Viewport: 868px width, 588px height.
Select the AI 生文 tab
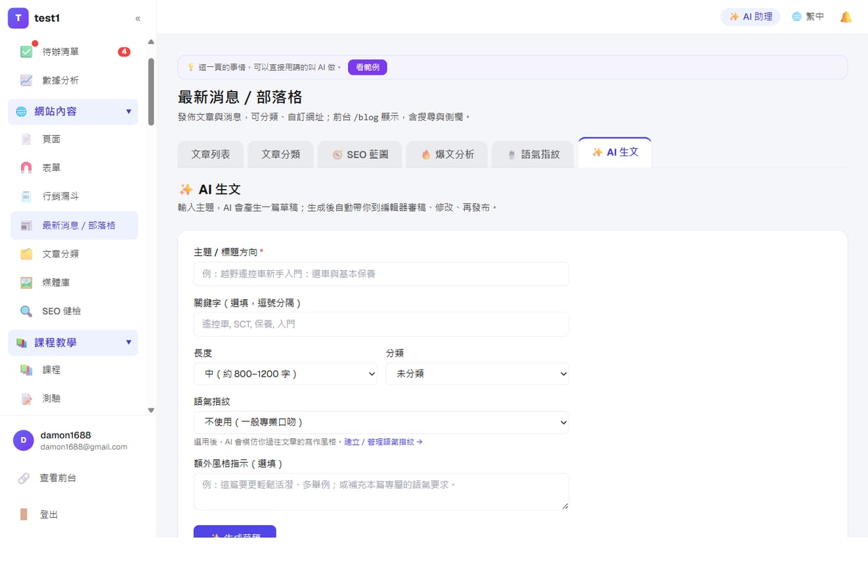[615, 153]
